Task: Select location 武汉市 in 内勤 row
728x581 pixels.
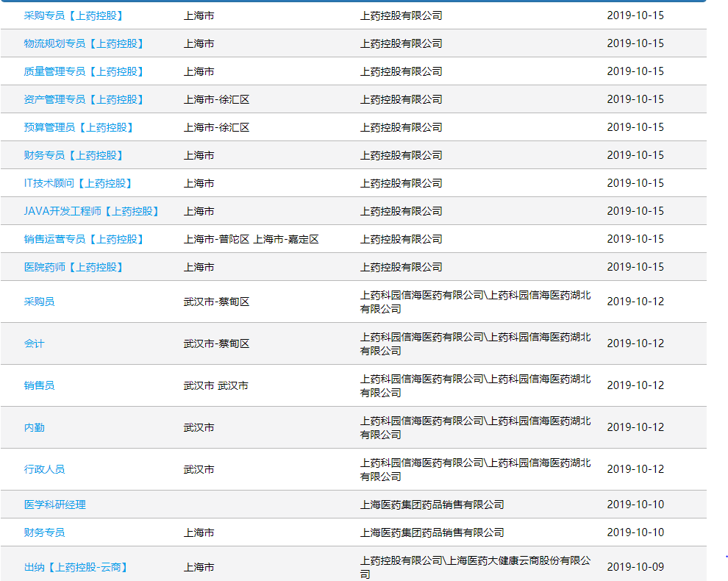Action: point(199,427)
